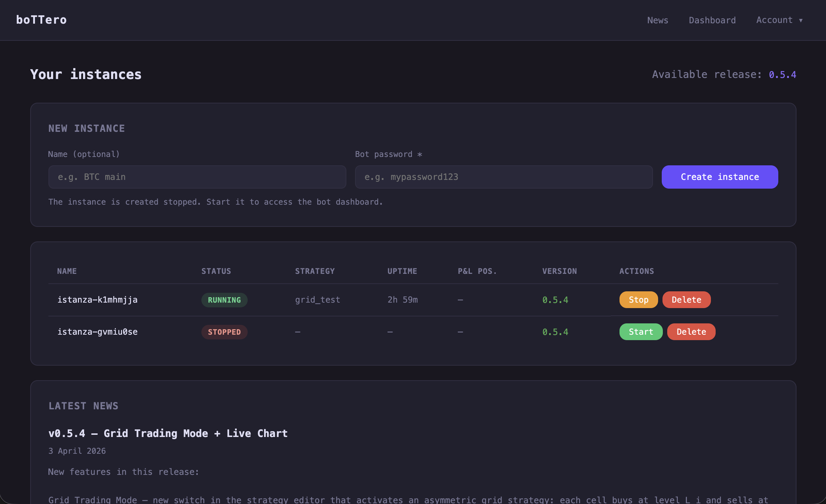Open the boTTero home logo
Viewport: 826px width, 504px height.
click(41, 20)
